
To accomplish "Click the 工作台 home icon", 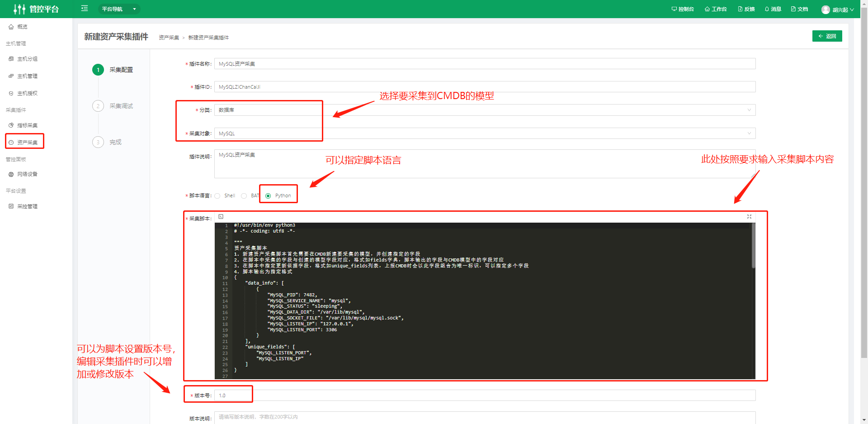I will click(x=707, y=9).
